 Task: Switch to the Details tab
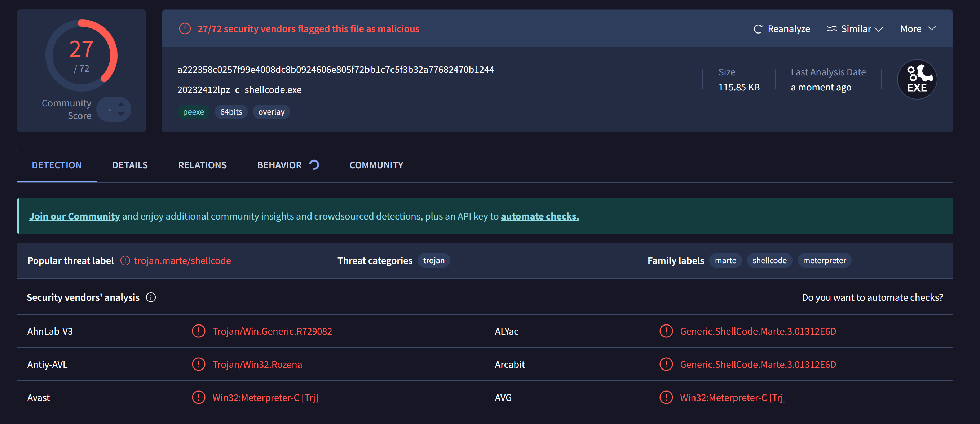pos(130,165)
